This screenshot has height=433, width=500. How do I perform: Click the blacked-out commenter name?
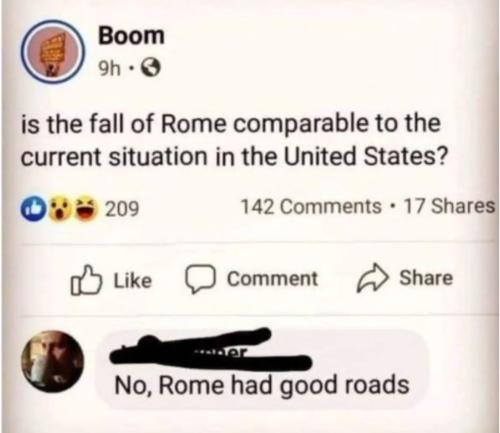click(x=211, y=350)
